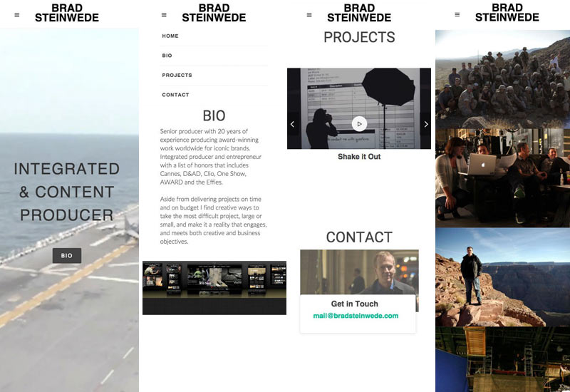The width and height of the screenshot is (570, 392).
Task: Play the Shake it Out video
Action: click(x=359, y=124)
